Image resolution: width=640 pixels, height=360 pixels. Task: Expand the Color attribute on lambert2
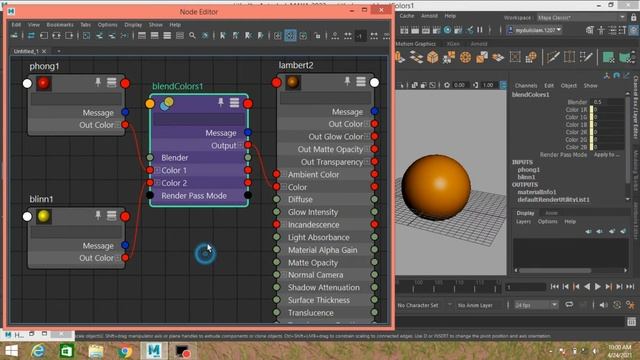click(x=284, y=187)
